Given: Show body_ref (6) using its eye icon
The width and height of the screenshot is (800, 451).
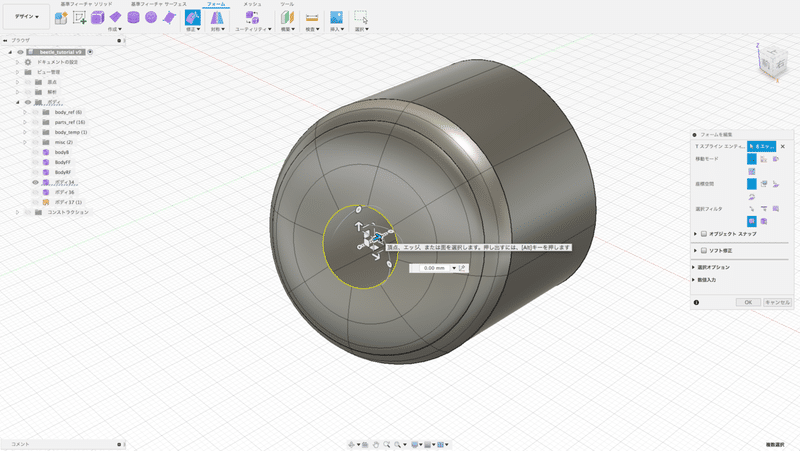Looking at the screenshot, I should click(x=36, y=112).
